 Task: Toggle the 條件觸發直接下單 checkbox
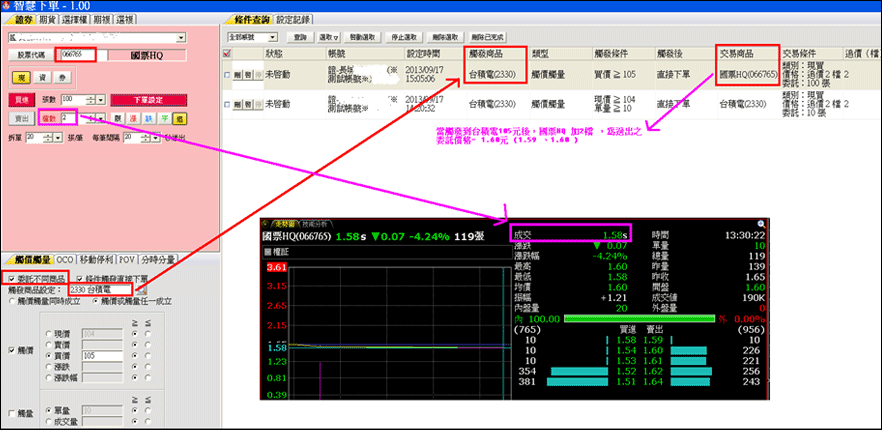pos(80,279)
